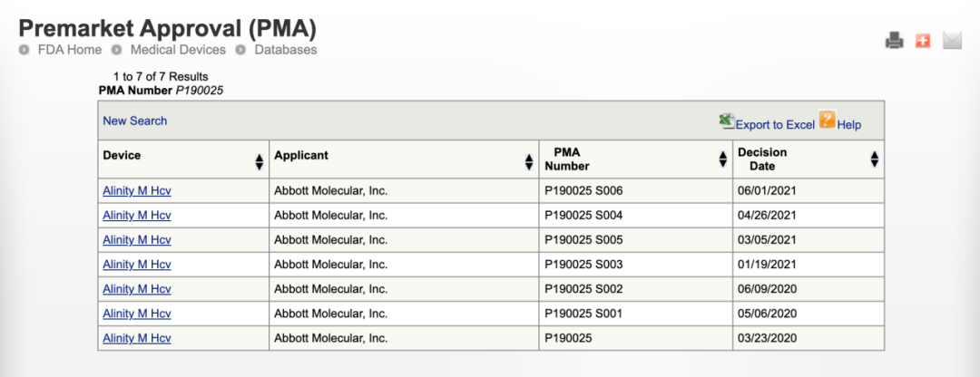Sort results by Device column arrows
This screenshot has width=980, height=377.
point(260,161)
